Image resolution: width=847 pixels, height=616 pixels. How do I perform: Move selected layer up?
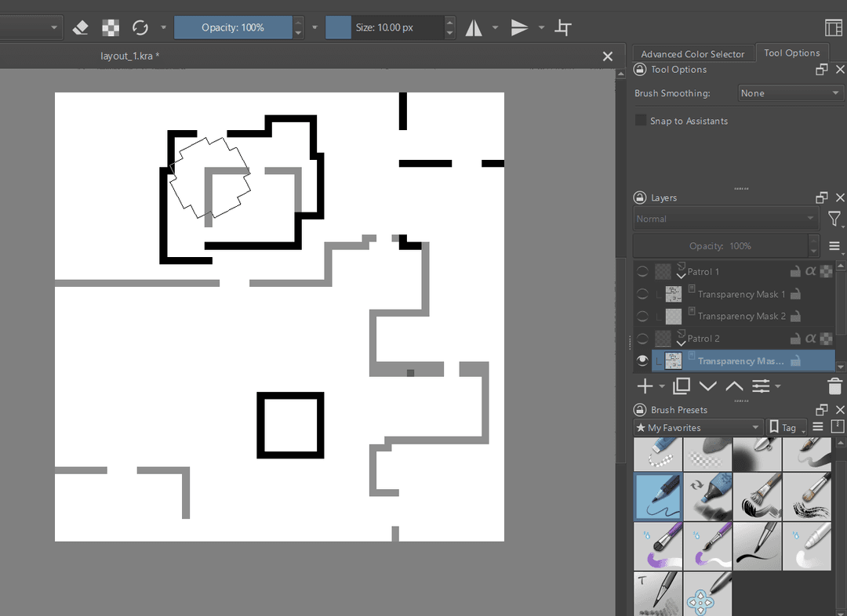pyautogui.click(x=734, y=386)
